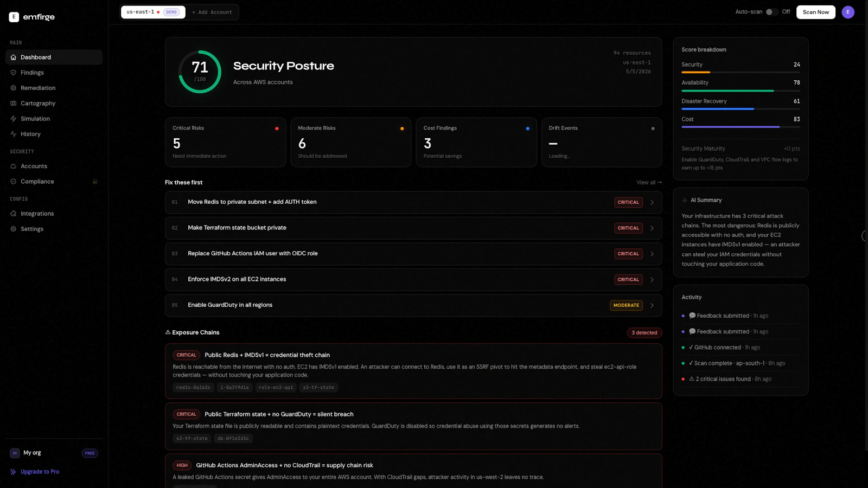Viewport: 868px width, 488px height.
Task: Open History section
Action: tap(54, 134)
